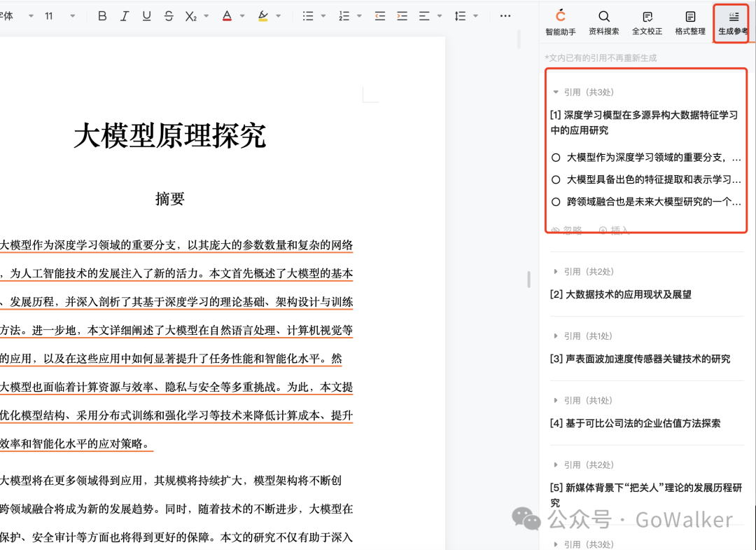Open the font size 11 dropdown

(72, 16)
